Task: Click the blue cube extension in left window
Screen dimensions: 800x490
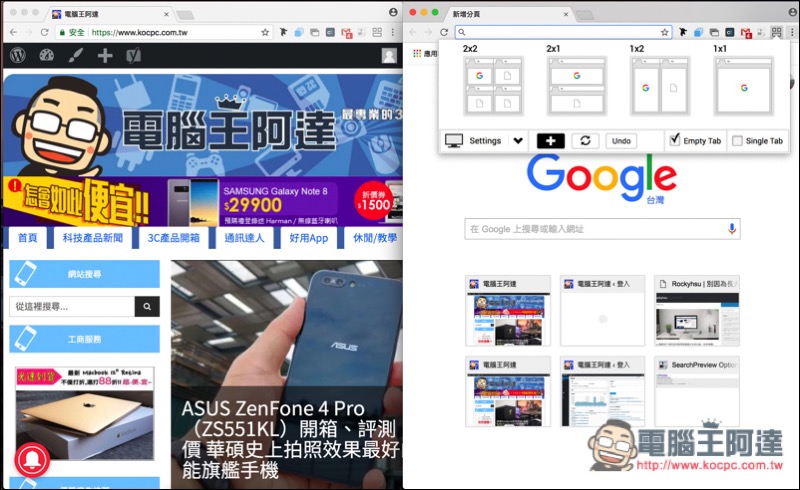Action: (x=299, y=32)
